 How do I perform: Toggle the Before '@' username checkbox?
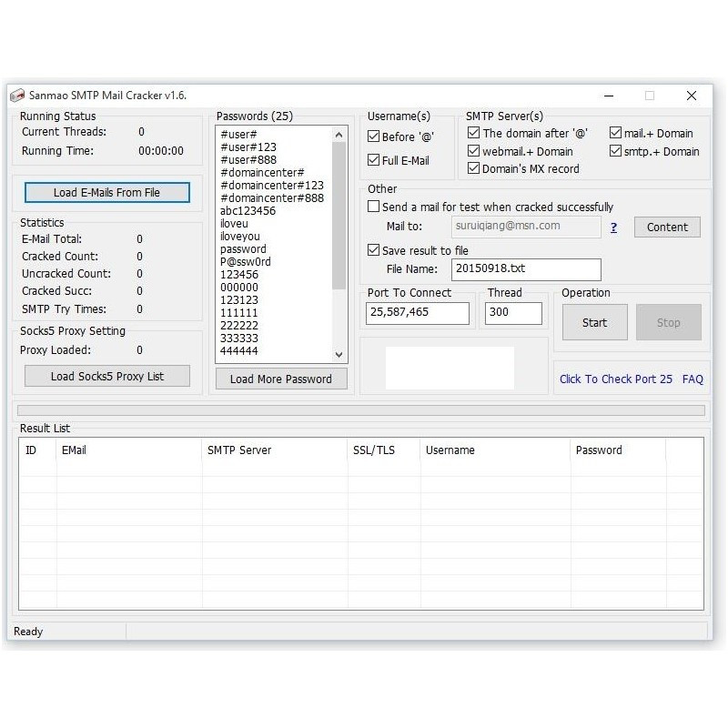[x=374, y=136]
